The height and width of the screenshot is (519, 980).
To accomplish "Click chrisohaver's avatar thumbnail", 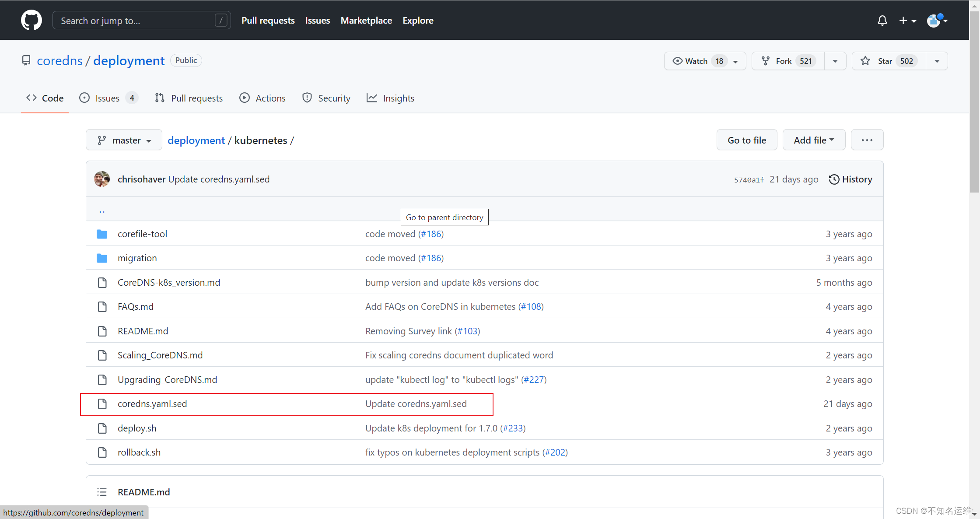I will pyautogui.click(x=102, y=179).
